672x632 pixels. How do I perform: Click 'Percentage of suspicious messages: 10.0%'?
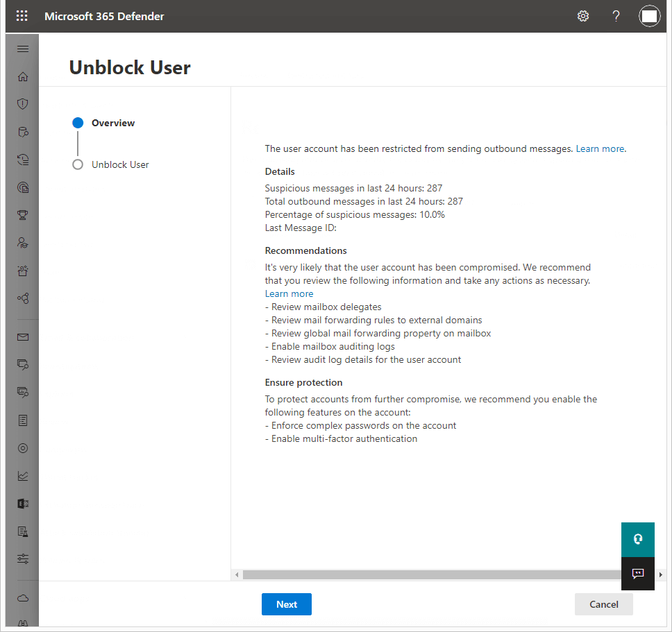tap(355, 214)
